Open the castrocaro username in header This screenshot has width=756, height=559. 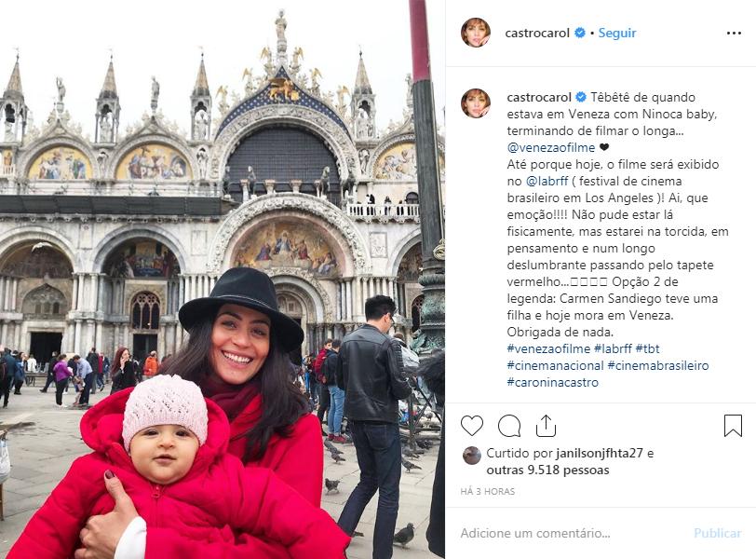(x=537, y=33)
